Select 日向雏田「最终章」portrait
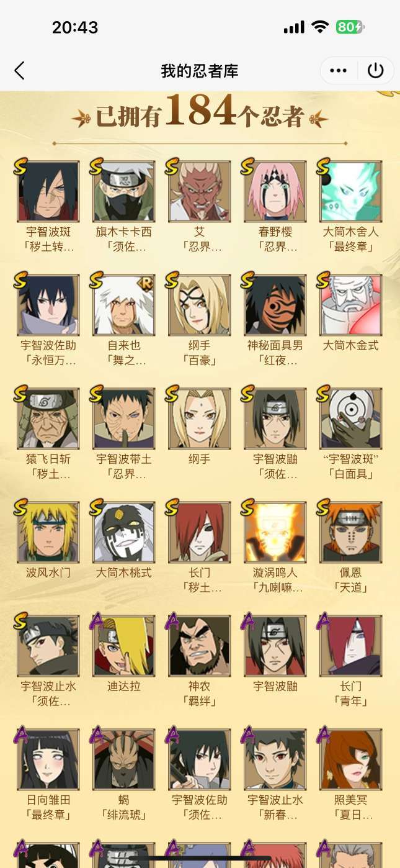The image size is (400, 868). pos(48,759)
